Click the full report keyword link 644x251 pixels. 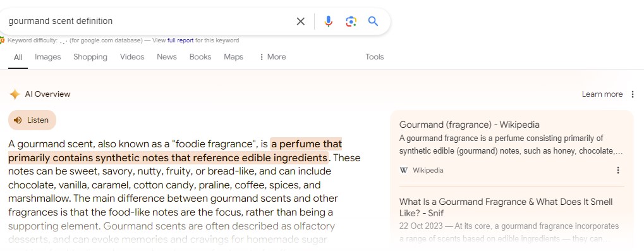tap(180, 40)
